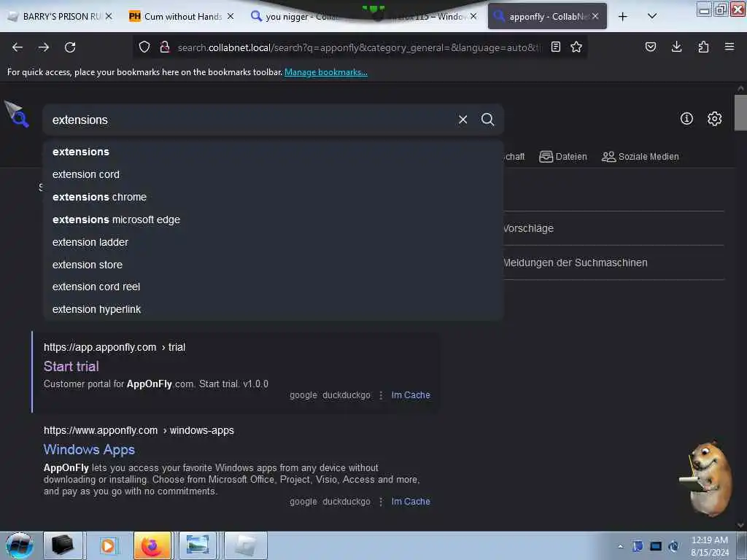Choose the bold 'extensions' suggestion
This screenshot has height=560, width=747.
pos(273,152)
